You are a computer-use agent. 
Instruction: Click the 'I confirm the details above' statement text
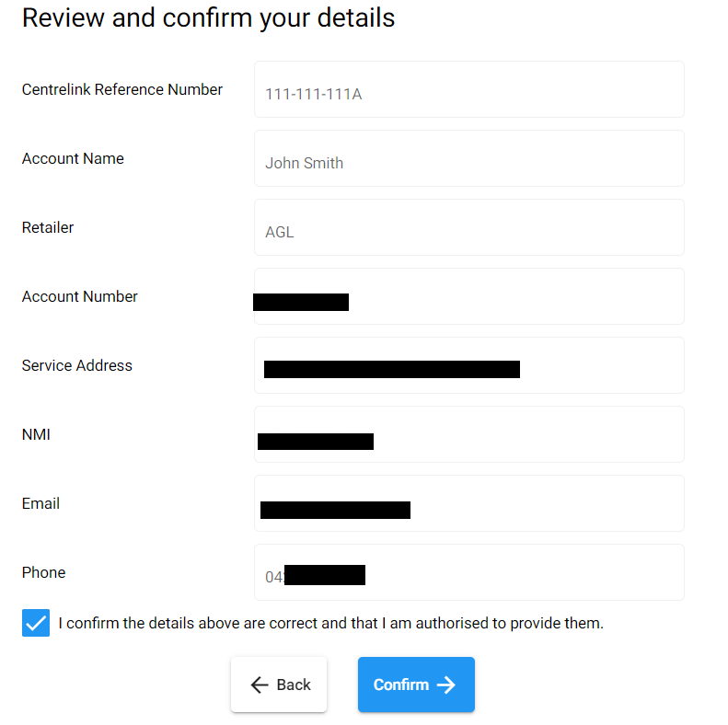(330, 623)
